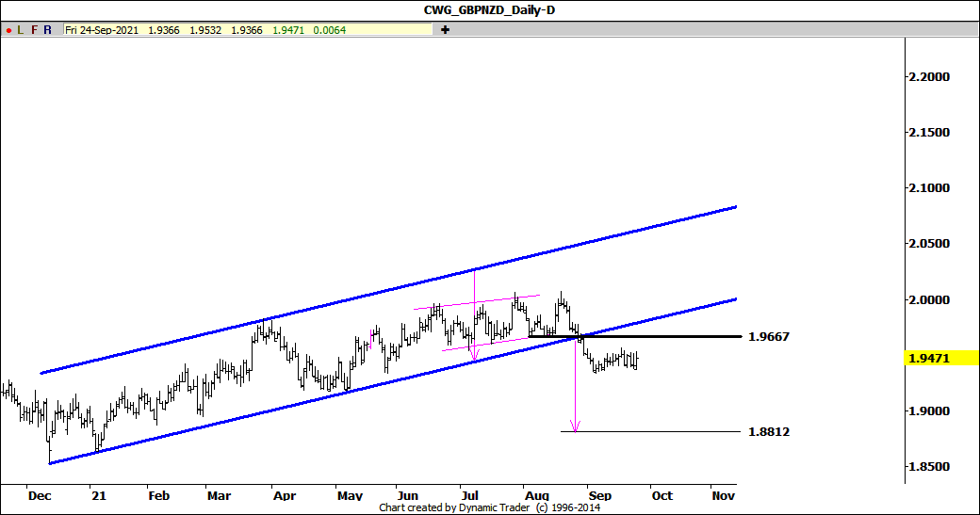
Task: Click the plus crosshair icon in toolbar
Action: coord(445,30)
